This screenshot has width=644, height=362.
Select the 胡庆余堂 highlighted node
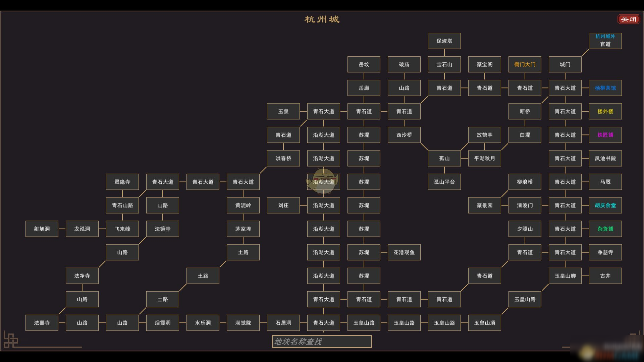click(x=606, y=205)
